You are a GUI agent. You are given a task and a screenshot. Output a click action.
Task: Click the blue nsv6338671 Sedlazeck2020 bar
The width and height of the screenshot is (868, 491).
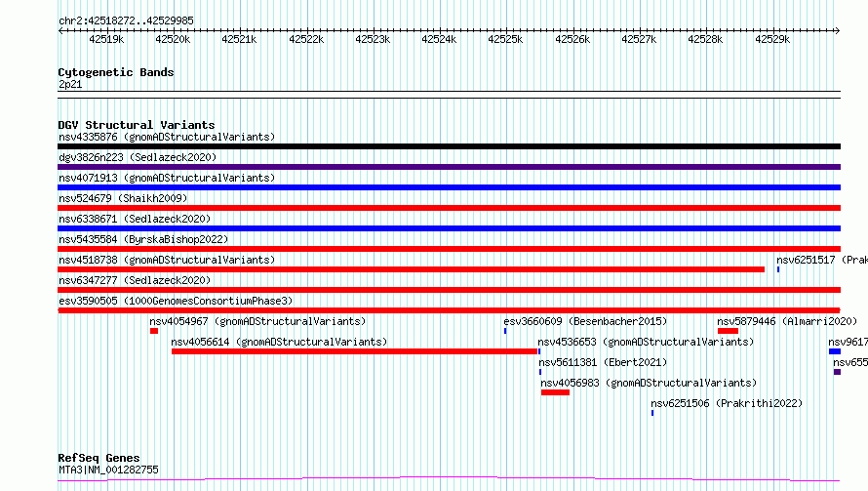pyautogui.click(x=449, y=228)
